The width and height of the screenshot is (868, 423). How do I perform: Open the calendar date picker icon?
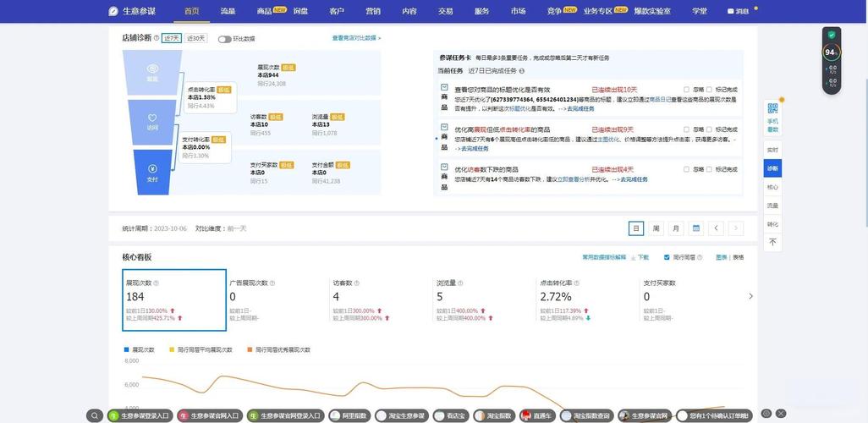pyautogui.click(x=696, y=228)
